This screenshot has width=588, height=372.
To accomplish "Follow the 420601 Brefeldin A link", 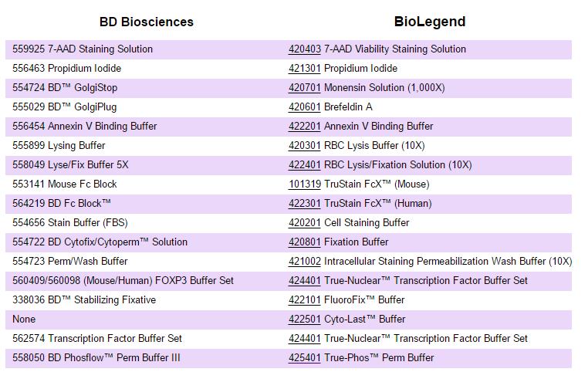I will 305,107.
